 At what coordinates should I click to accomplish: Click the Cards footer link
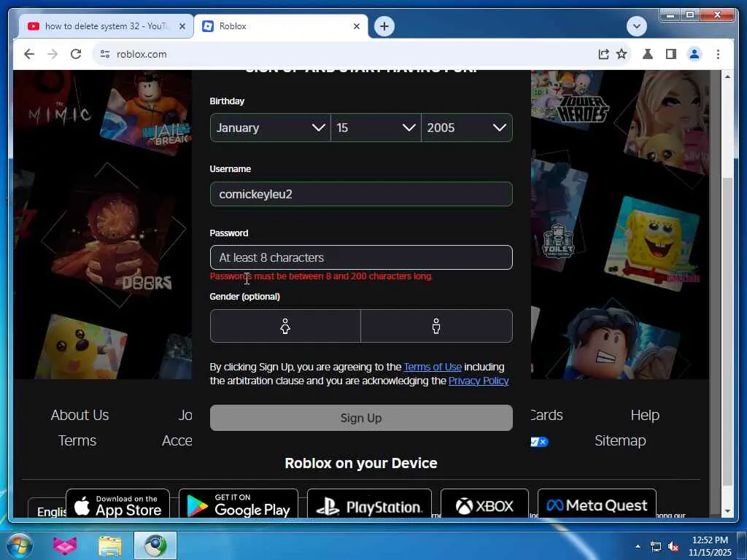[x=547, y=415]
